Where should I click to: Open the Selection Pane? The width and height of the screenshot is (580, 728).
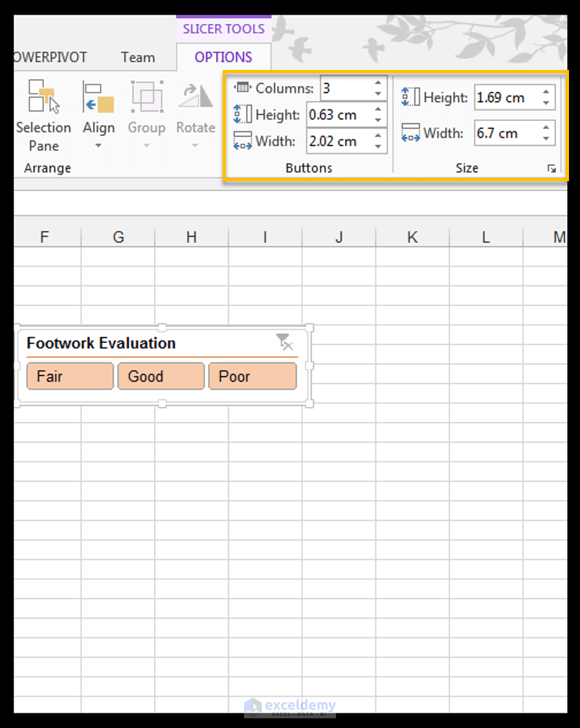[43, 110]
